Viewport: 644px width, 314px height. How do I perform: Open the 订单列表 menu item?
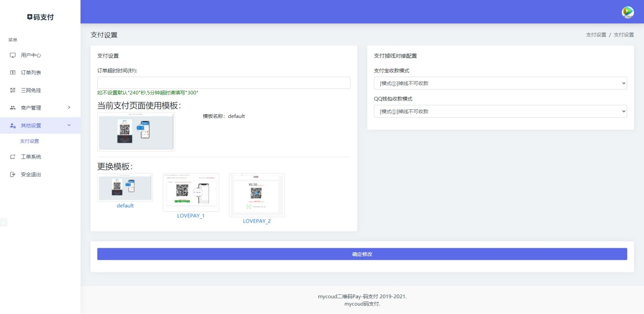tap(31, 73)
